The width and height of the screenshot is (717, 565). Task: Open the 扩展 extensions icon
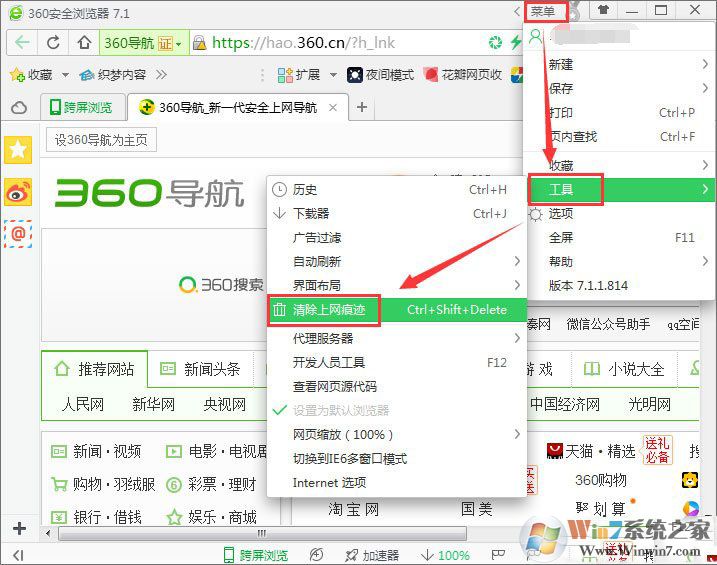[x=285, y=75]
